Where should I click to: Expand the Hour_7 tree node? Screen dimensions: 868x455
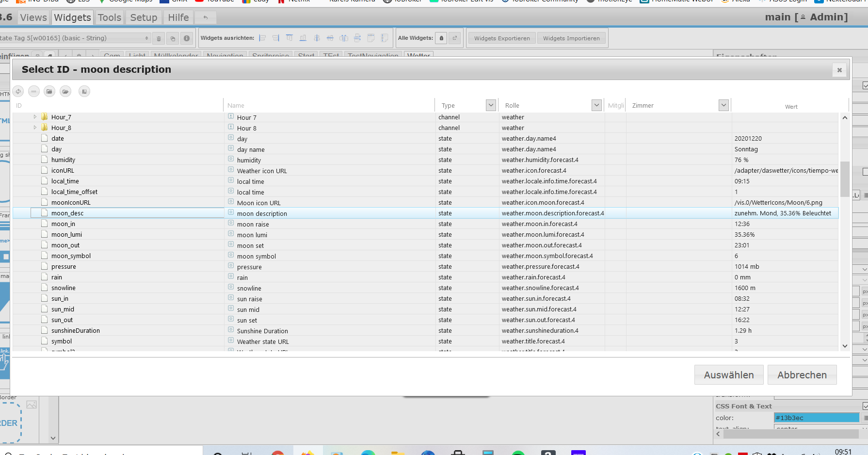(x=35, y=117)
